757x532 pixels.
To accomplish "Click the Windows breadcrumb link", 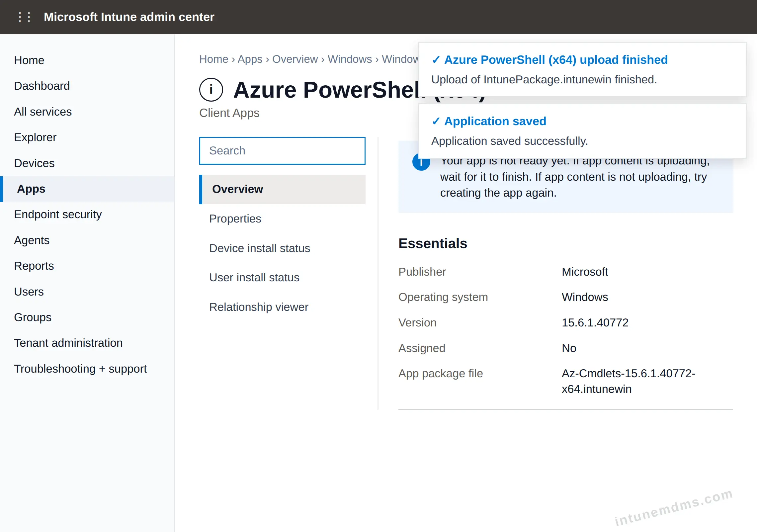I will (350, 59).
